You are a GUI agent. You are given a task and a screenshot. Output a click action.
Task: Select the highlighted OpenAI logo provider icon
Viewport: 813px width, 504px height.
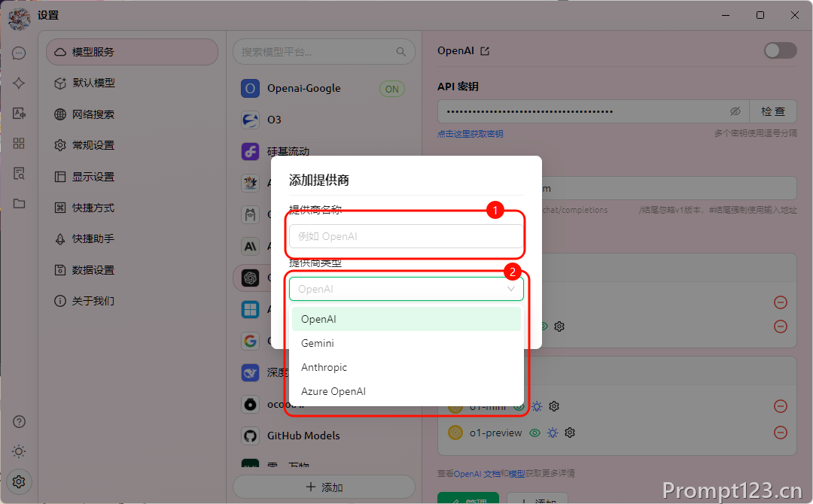(250, 278)
